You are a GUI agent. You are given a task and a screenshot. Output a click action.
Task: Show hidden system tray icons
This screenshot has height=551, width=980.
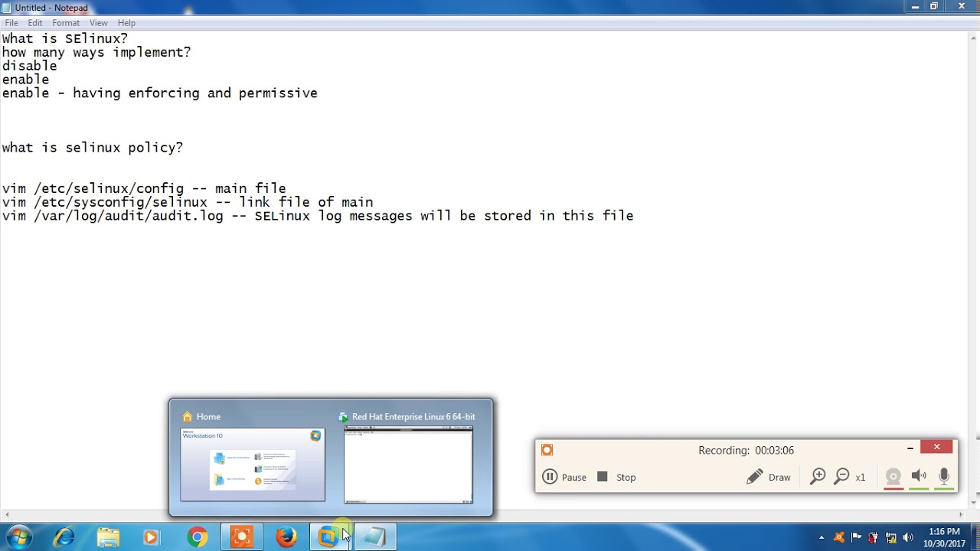pos(822,537)
